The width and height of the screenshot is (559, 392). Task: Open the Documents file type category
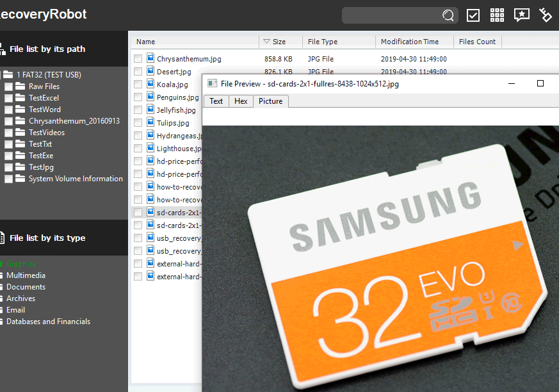coord(26,287)
